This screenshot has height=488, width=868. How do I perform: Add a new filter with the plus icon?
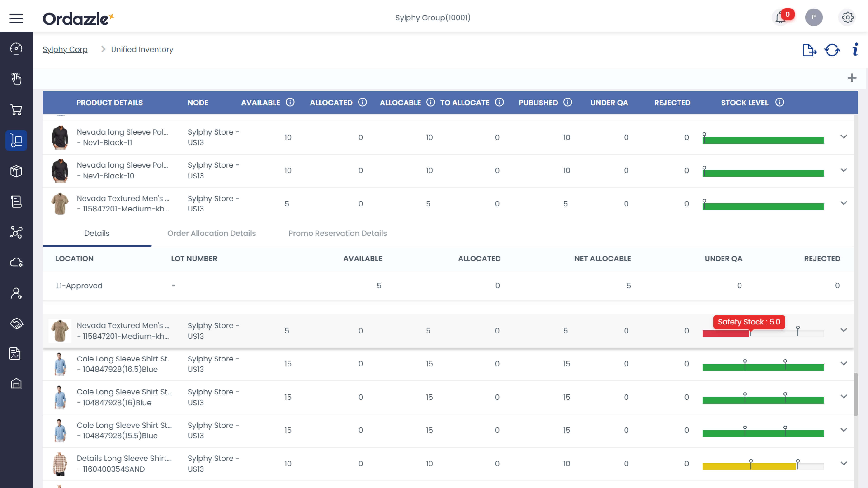point(852,78)
